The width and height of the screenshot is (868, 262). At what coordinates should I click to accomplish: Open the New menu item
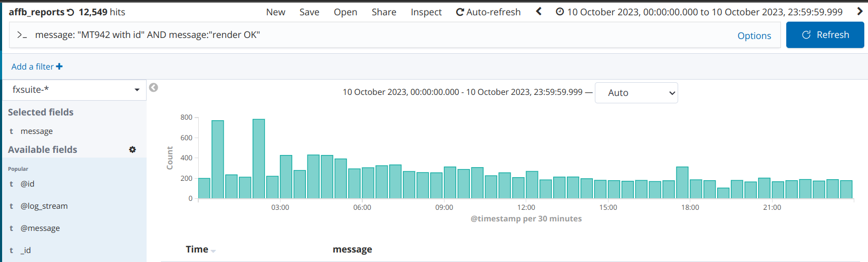click(x=276, y=12)
